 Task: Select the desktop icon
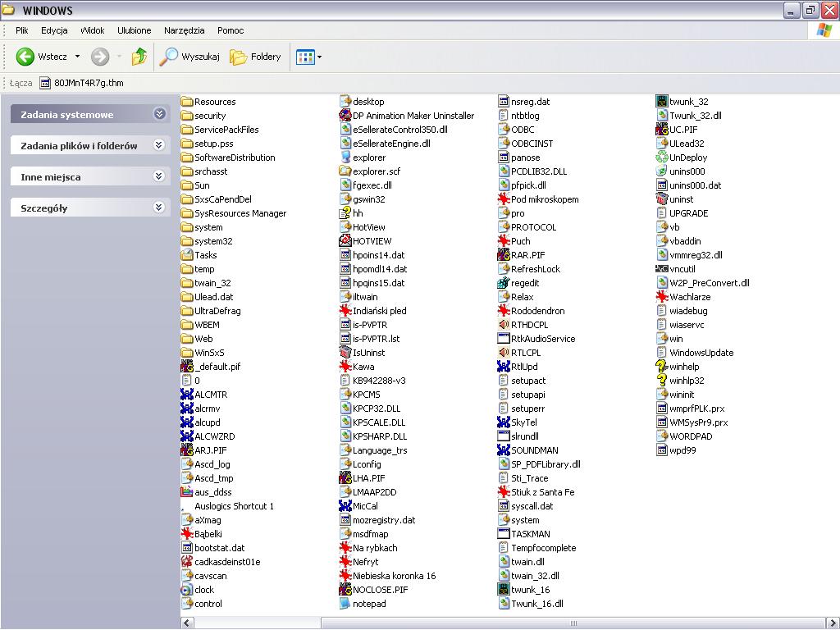[345, 101]
